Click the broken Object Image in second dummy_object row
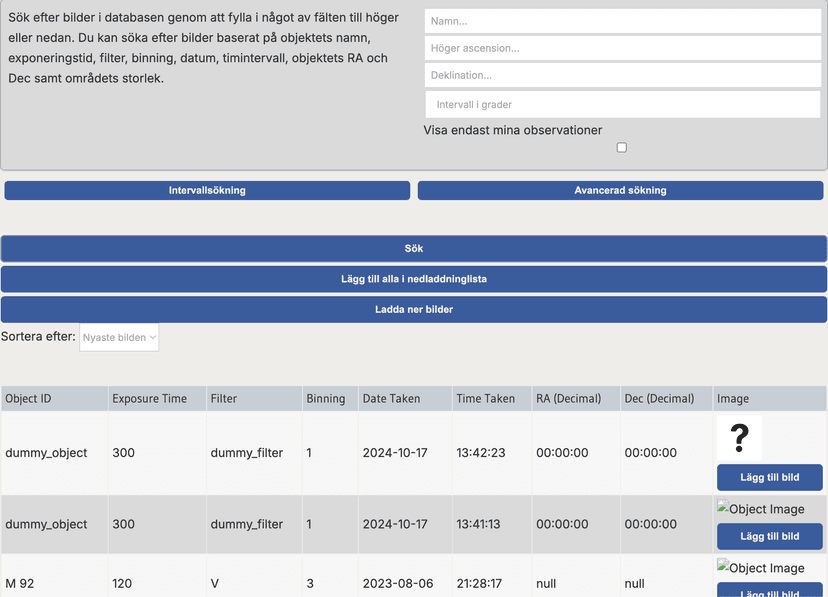This screenshot has height=597, width=828. pyautogui.click(x=761, y=509)
